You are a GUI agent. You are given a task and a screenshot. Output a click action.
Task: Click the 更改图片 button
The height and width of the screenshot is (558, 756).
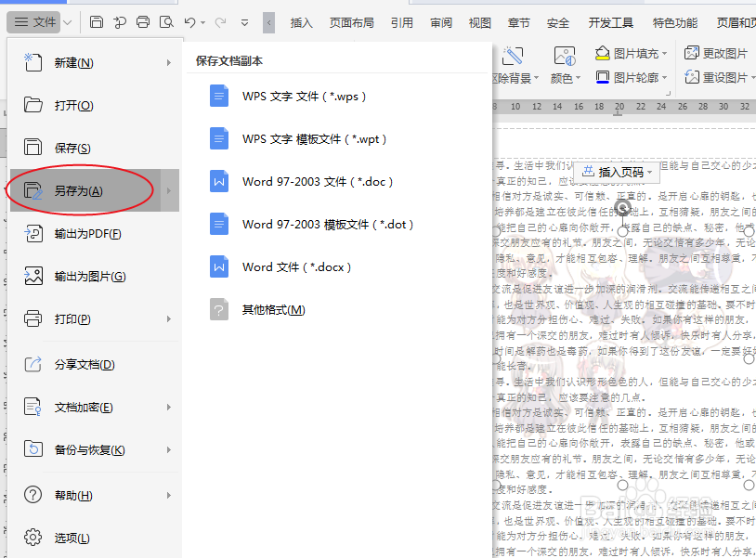(716, 53)
